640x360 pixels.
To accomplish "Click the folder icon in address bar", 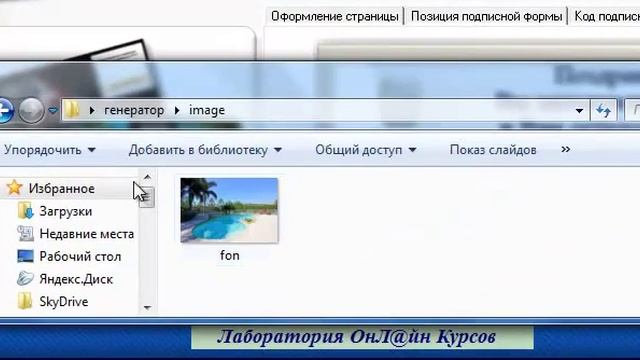I will 72,110.
